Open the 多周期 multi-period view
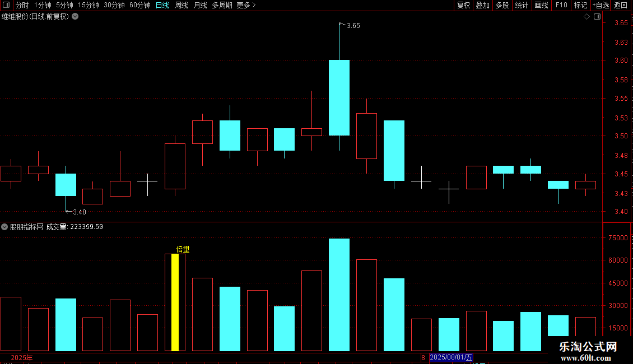Screen dimensions: 633x364 [222, 5]
